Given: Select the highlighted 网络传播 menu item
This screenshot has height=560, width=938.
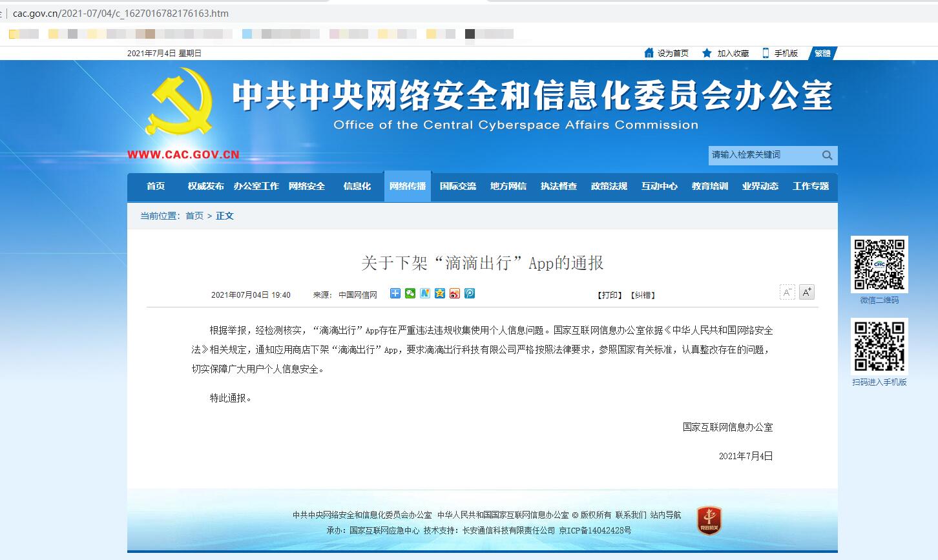Looking at the screenshot, I should (x=408, y=186).
